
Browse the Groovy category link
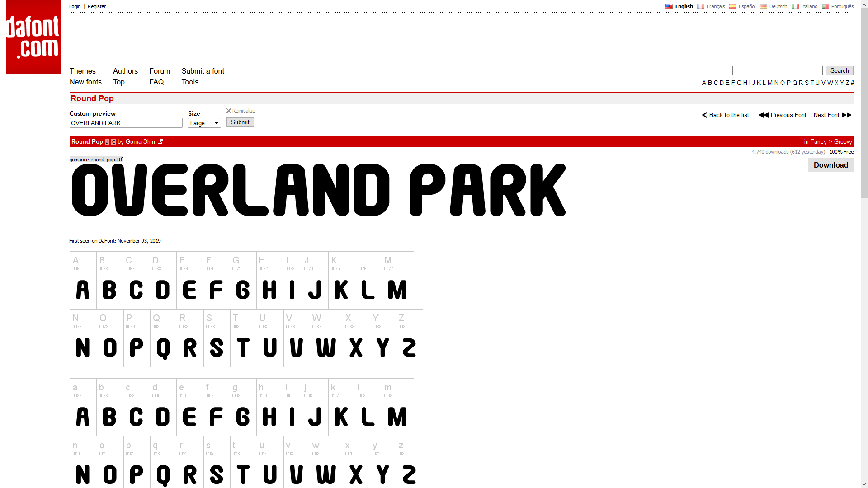pos(843,141)
